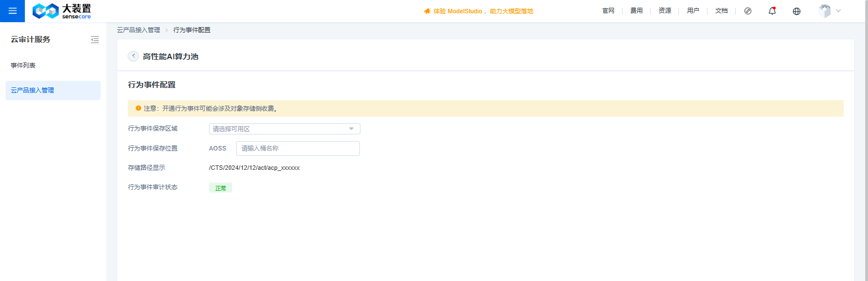Focus the 请输入桶名称 bucket name field
The width and height of the screenshot is (868, 281).
298,148
